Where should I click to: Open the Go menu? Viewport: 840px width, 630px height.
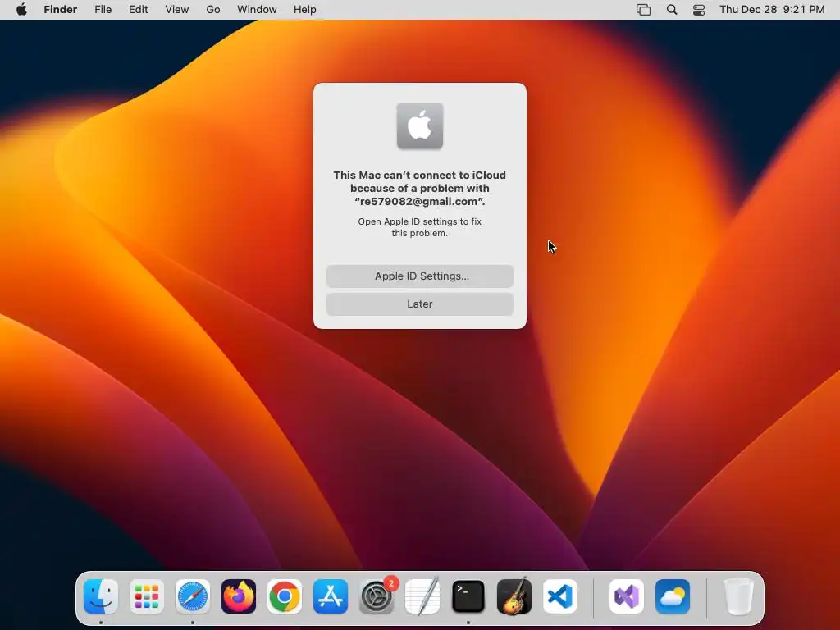coord(213,10)
